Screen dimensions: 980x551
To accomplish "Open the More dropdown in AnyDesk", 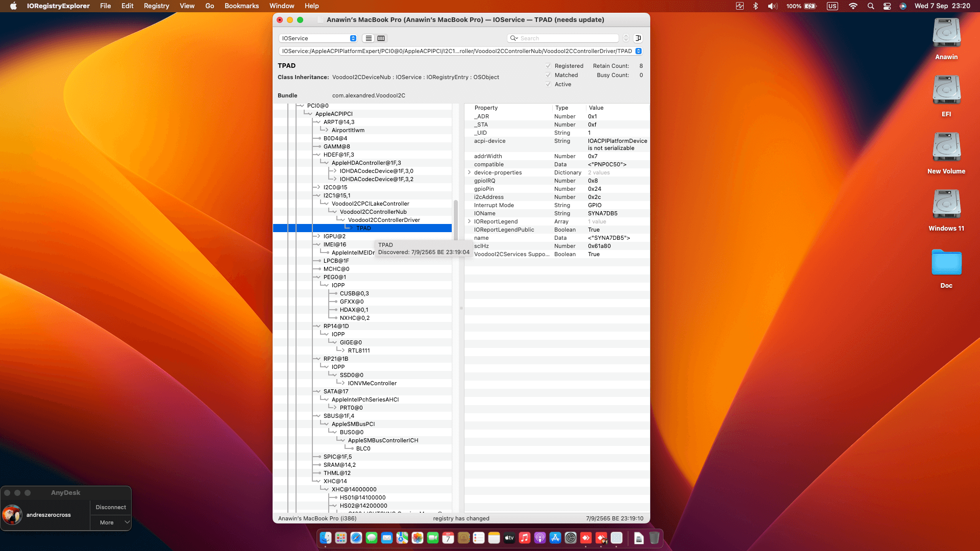I will 111,522.
